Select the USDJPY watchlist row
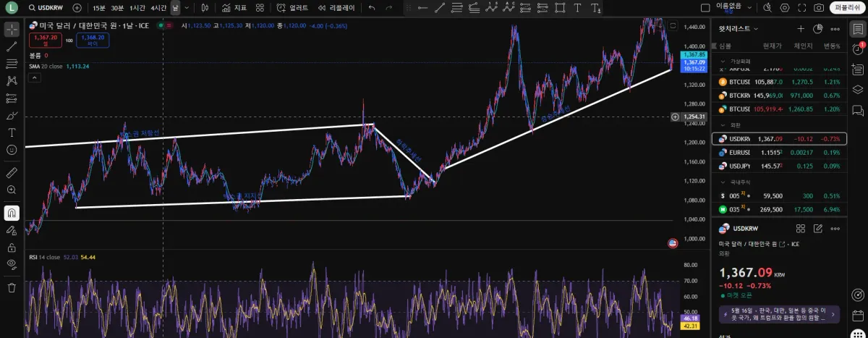This screenshot has height=338, width=868. 779,166
